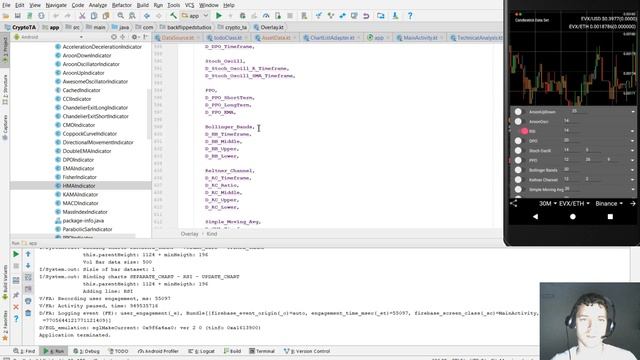Open the 30M timeframe dropdown
The width and height of the screenshot is (640, 360).
548,203
